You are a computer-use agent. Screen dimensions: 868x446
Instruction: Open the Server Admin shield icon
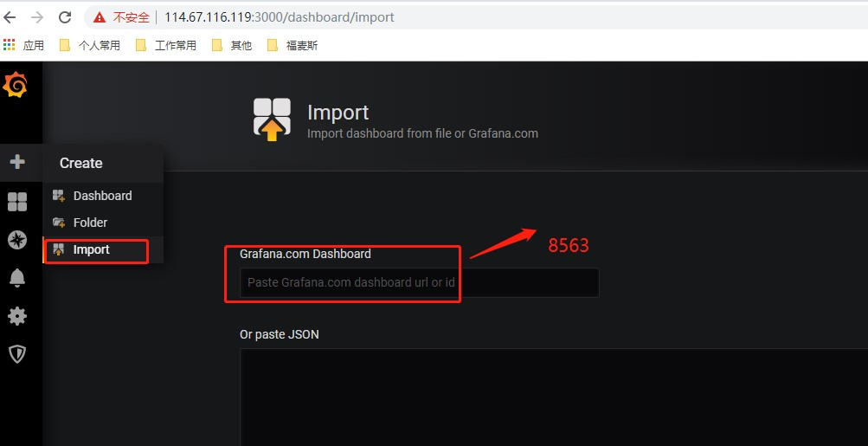point(17,354)
